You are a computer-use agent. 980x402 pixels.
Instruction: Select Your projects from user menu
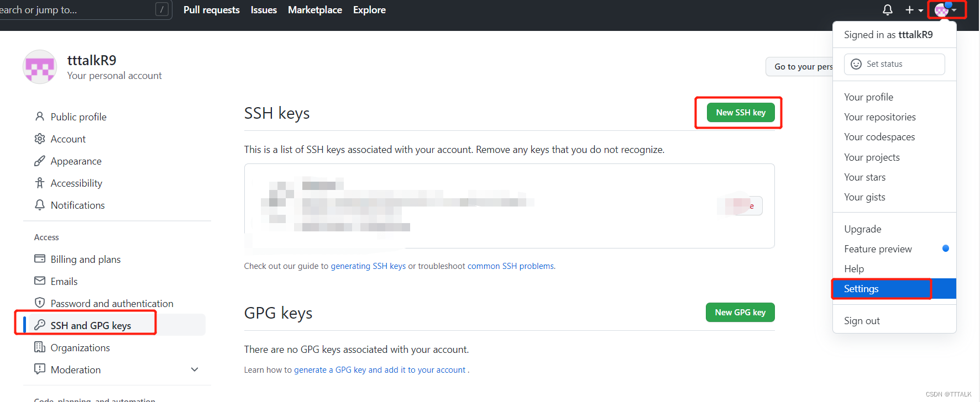coord(894,157)
